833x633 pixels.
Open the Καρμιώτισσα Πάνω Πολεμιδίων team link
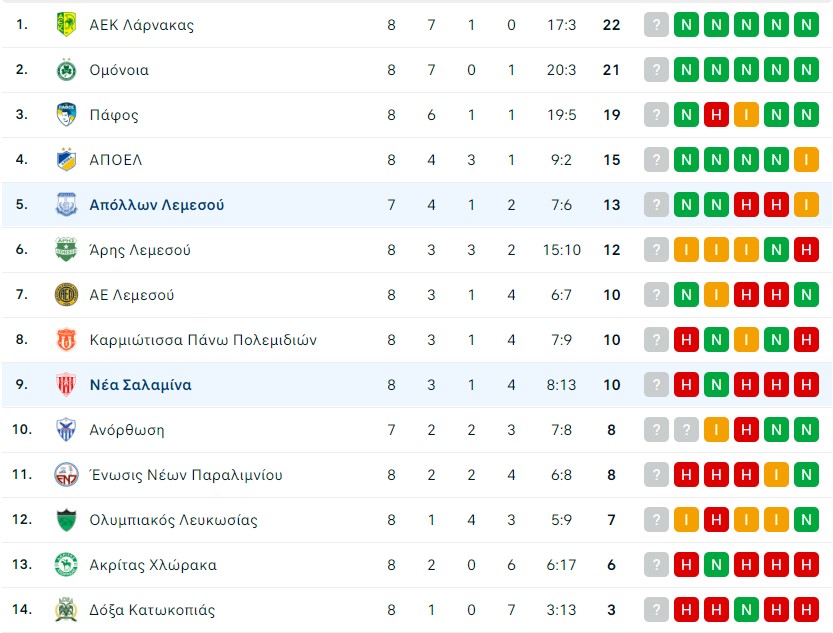(203, 340)
